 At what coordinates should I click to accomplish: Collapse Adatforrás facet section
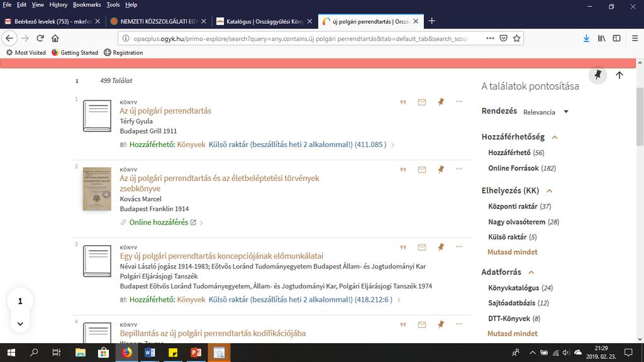531,272
